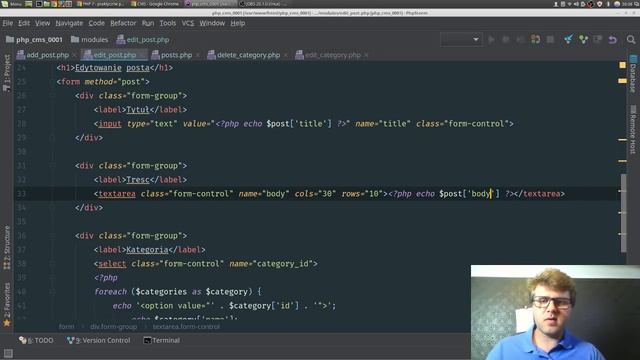The width and height of the screenshot is (640, 360).
Task: Open the View menu
Action: (x=42, y=23)
